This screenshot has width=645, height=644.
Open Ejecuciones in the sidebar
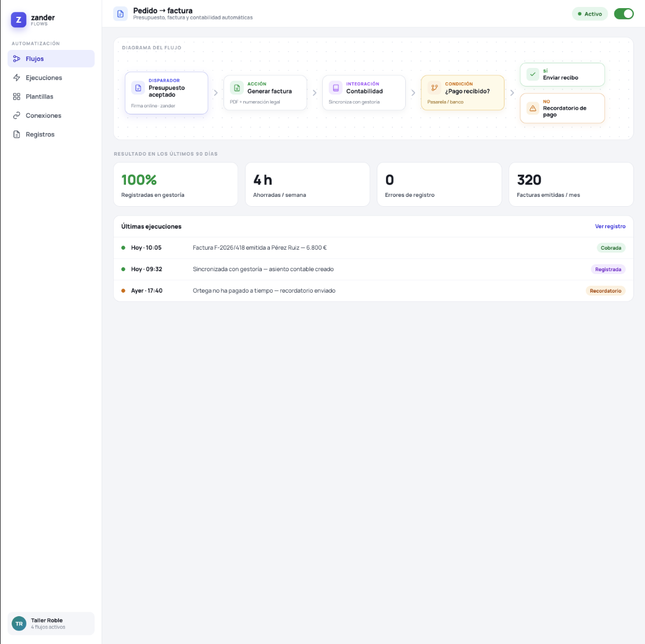point(51,78)
